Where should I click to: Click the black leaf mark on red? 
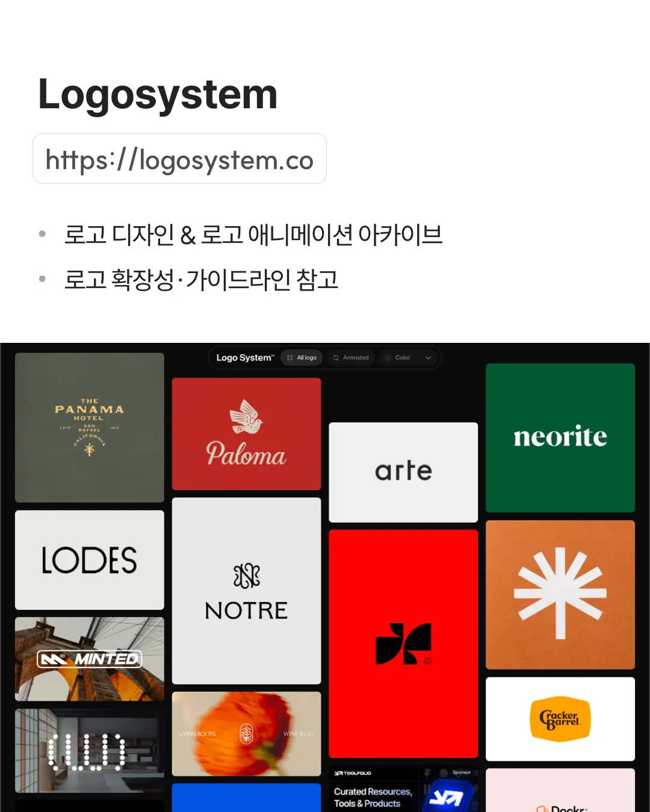click(403, 644)
